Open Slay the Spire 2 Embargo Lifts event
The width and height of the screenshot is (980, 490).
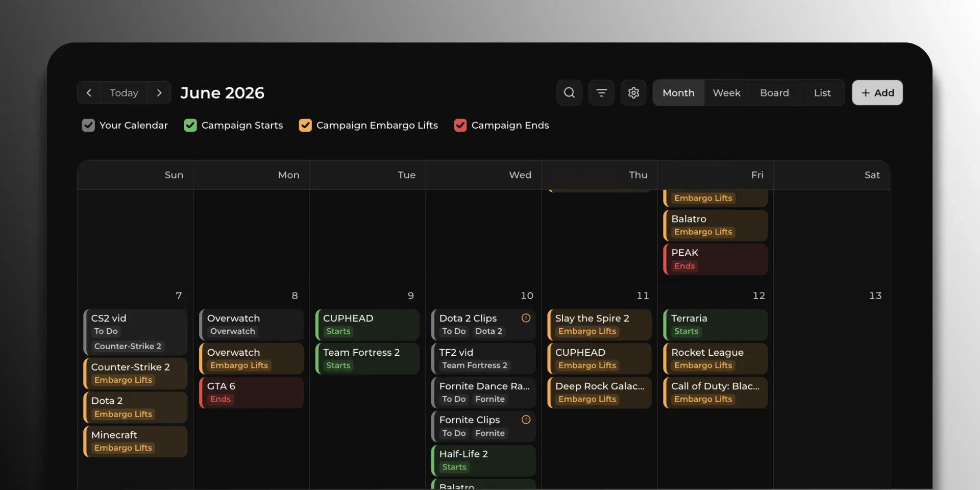599,325
